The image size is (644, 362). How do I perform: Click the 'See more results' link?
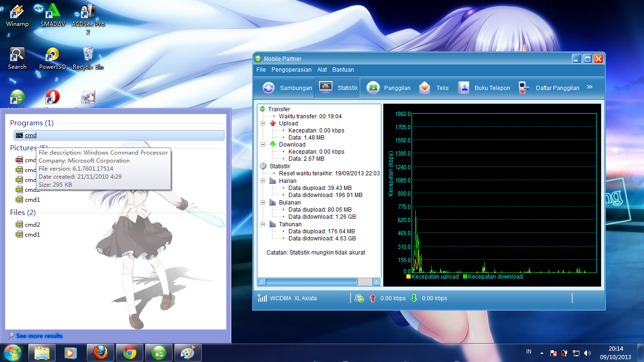point(40,336)
